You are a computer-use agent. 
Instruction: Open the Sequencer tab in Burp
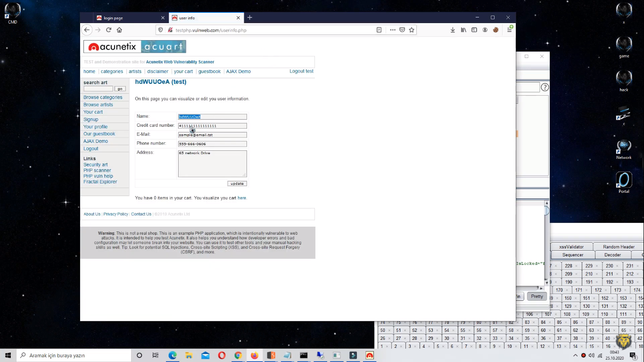[573, 255]
